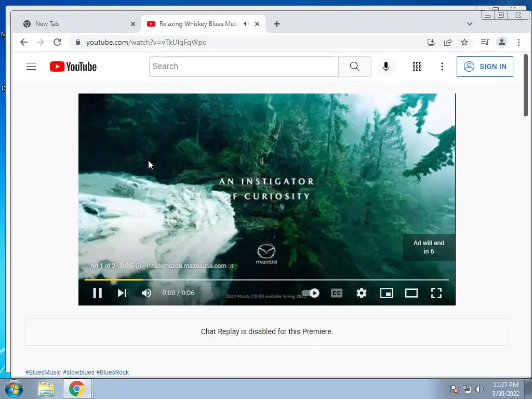Open File Explorer from taskbar
Viewport: 532px width, 399px height.
click(46, 389)
